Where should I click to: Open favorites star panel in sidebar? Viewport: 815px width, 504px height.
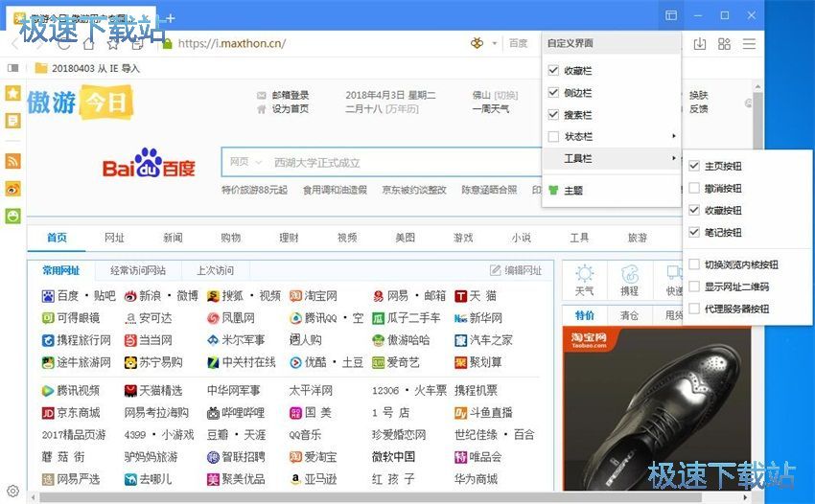13,94
